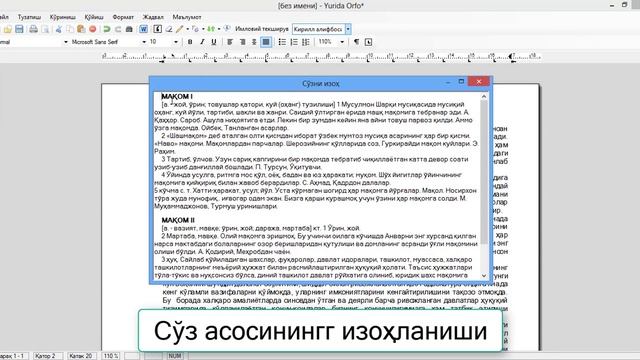Click the NUM indicator in status bar

(x=175, y=356)
